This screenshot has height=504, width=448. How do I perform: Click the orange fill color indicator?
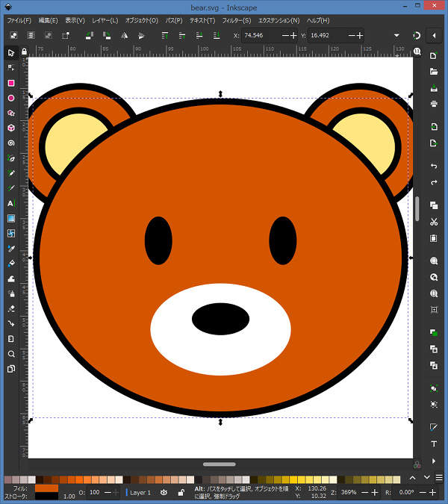46,488
